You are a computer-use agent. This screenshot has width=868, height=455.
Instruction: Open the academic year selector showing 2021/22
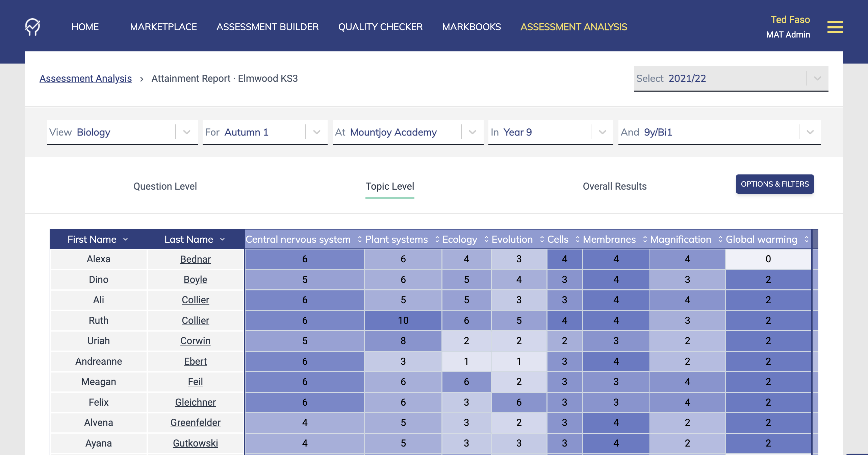pyautogui.click(x=817, y=78)
